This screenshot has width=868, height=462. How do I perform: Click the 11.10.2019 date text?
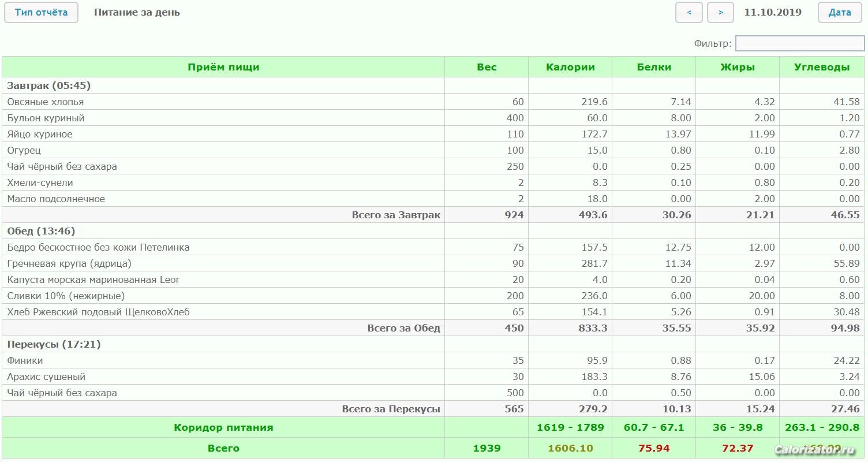pyautogui.click(x=773, y=12)
